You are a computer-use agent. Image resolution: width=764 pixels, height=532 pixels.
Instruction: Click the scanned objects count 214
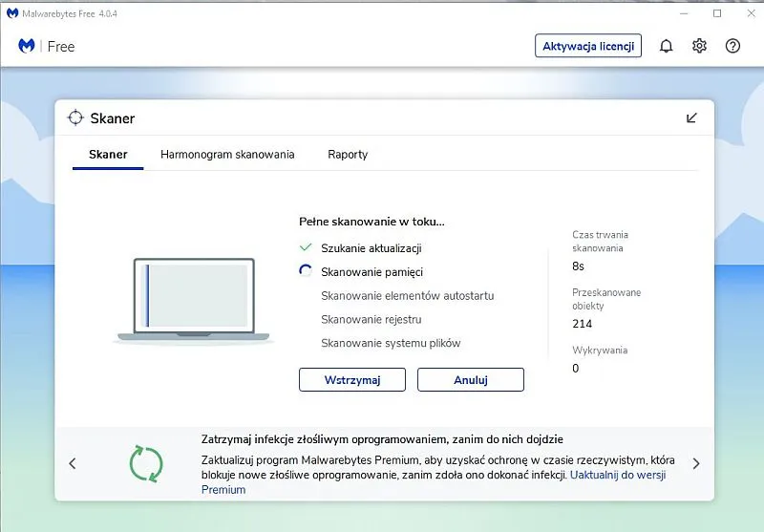[x=583, y=324]
